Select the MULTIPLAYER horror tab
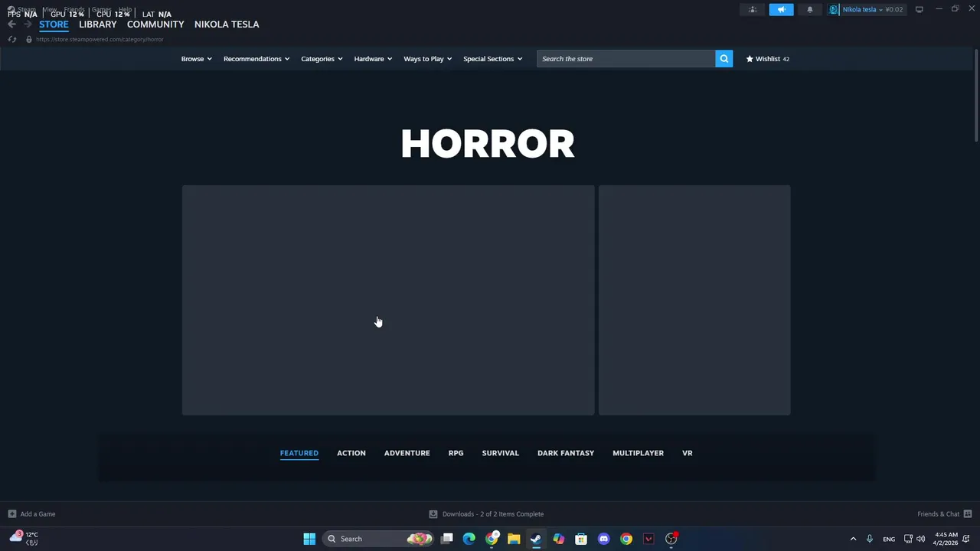 [x=639, y=453]
